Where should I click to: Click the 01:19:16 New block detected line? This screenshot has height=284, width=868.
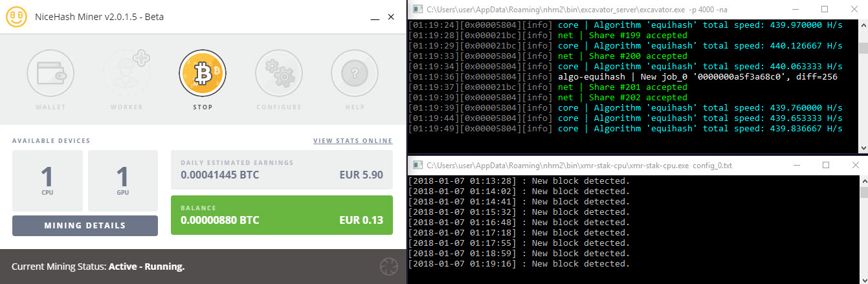(518, 264)
